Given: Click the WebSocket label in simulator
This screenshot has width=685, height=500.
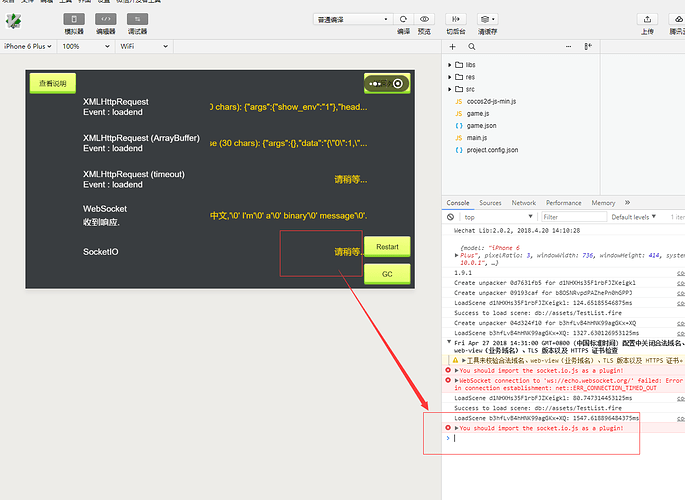Looking at the screenshot, I should point(105,209).
